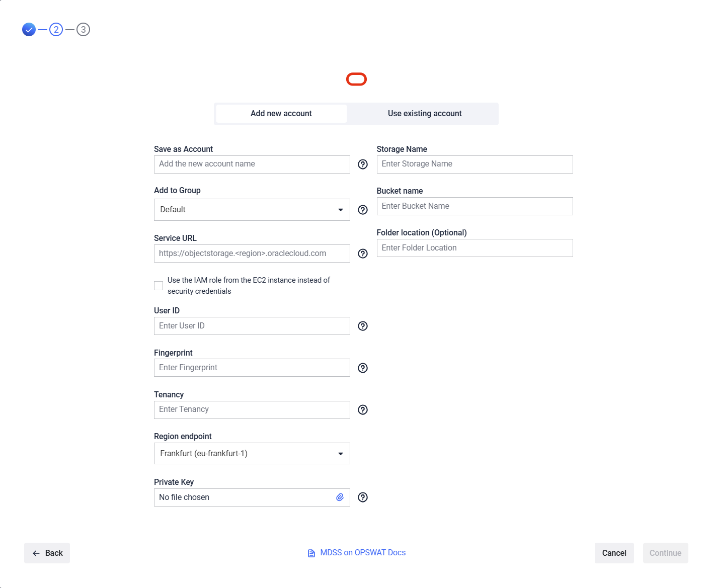Open the Service URL help tooltip icon

click(363, 254)
